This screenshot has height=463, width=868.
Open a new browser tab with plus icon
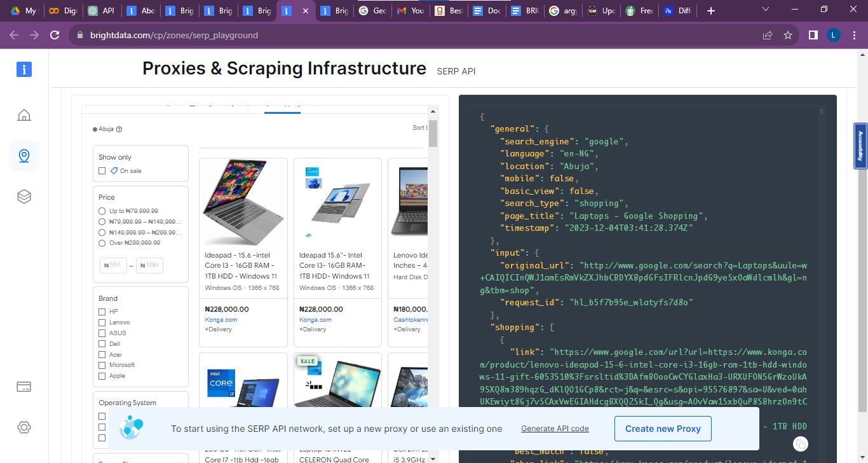coord(711,11)
